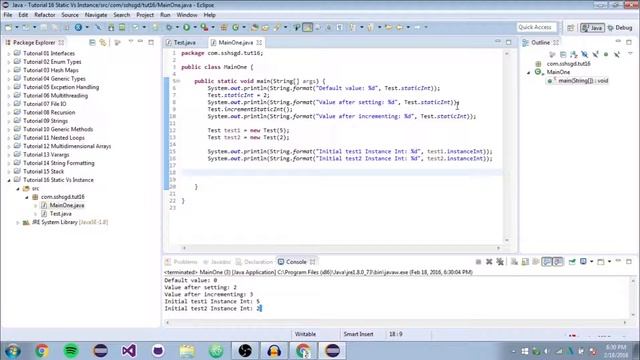The height and width of the screenshot is (360, 640).
Task: Toggle Hide Non-Public Members green dot icon
Action: click(x=606, y=54)
